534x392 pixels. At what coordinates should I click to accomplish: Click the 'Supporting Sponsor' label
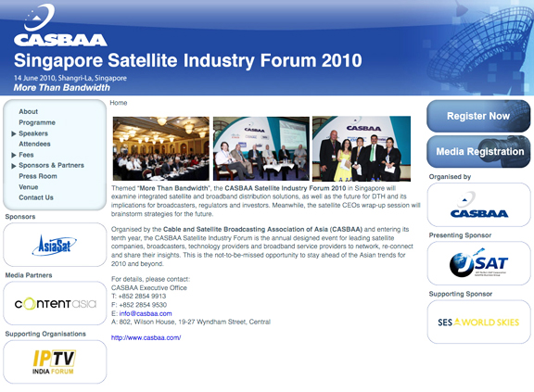coord(461,294)
